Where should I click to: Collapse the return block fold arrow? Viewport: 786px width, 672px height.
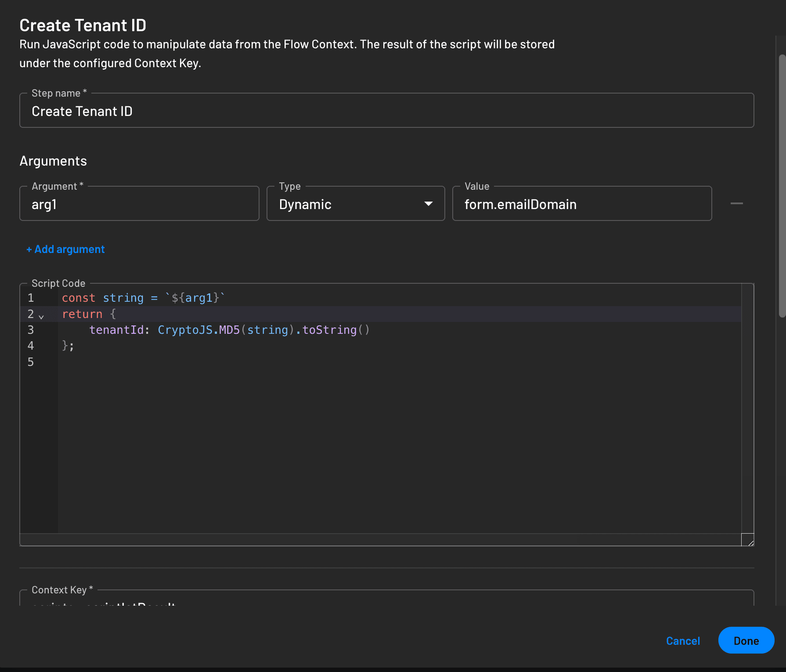[x=41, y=316]
